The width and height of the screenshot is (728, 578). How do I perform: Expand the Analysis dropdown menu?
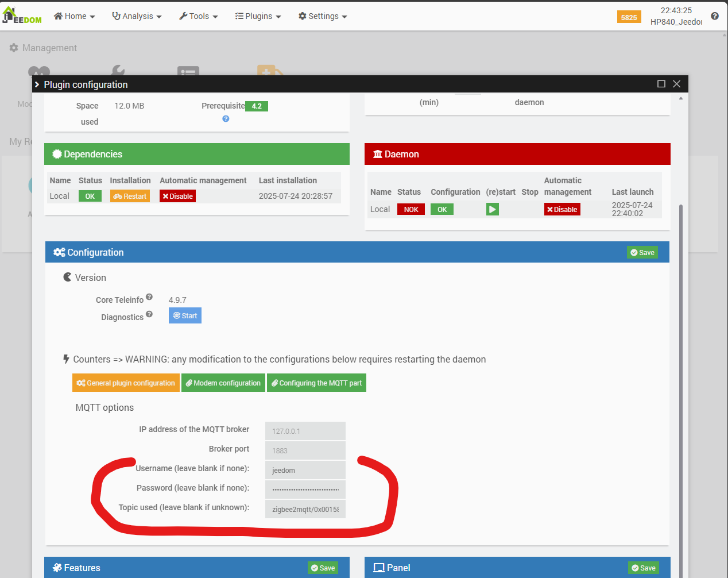coord(137,16)
